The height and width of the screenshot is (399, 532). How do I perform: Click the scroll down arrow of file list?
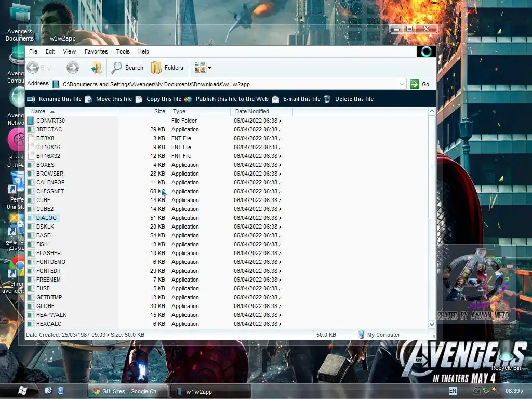click(x=432, y=324)
